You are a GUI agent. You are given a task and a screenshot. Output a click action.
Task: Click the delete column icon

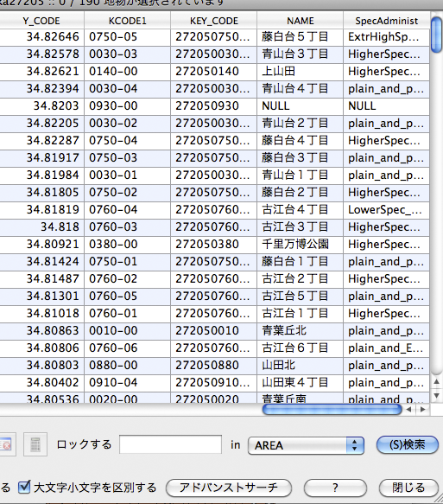[x=5, y=444]
